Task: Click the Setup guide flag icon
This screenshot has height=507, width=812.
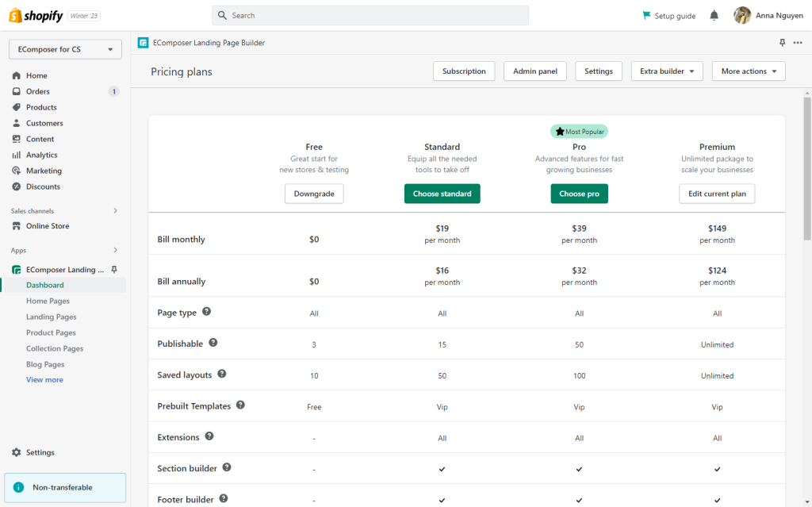Action: 646,16
